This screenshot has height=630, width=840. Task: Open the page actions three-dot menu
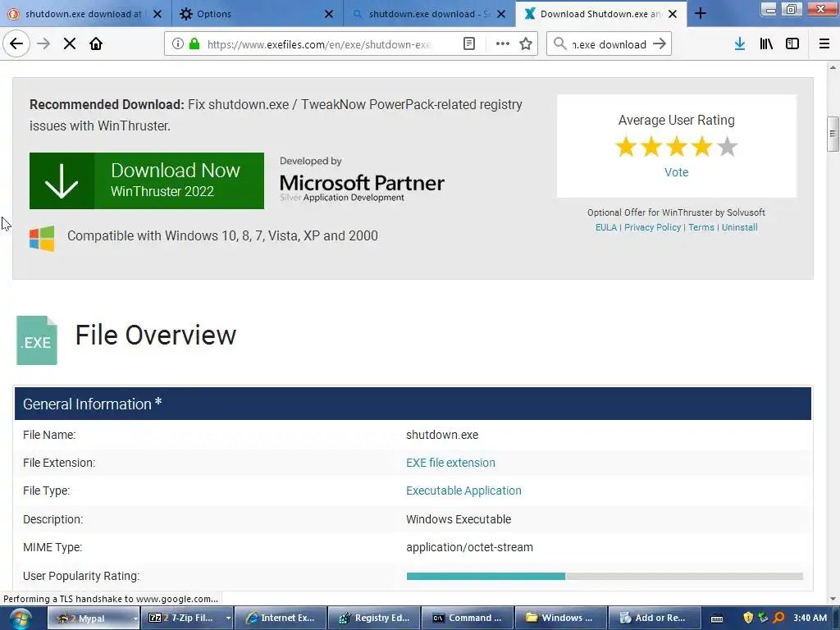[503, 44]
